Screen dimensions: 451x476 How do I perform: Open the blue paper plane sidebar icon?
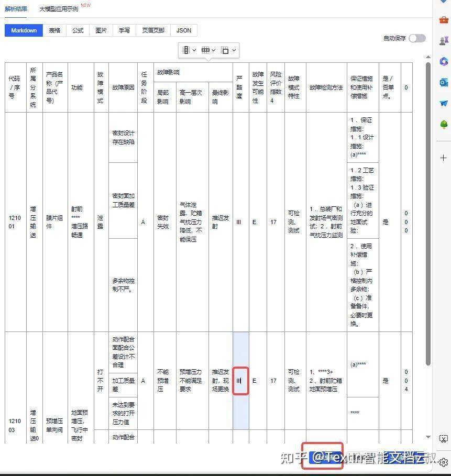click(x=444, y=103)
